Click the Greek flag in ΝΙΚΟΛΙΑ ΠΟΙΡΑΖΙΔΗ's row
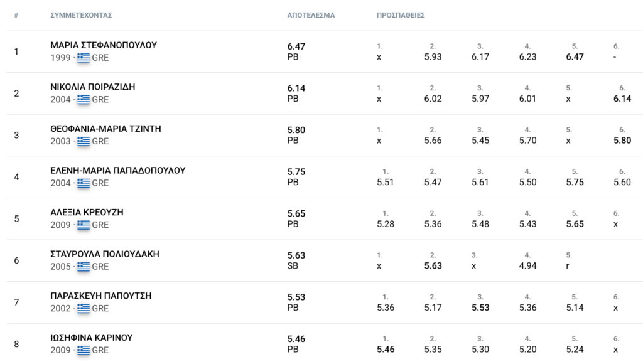This screenshot has width=643, height=364. (x=84, y=99)
